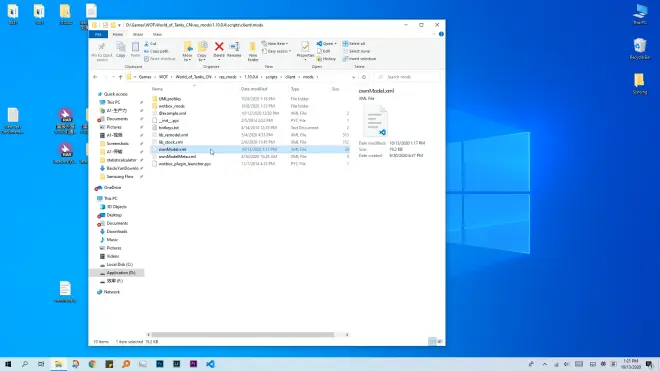
Task: Open the New item dropdown
Action: point(274,43)
